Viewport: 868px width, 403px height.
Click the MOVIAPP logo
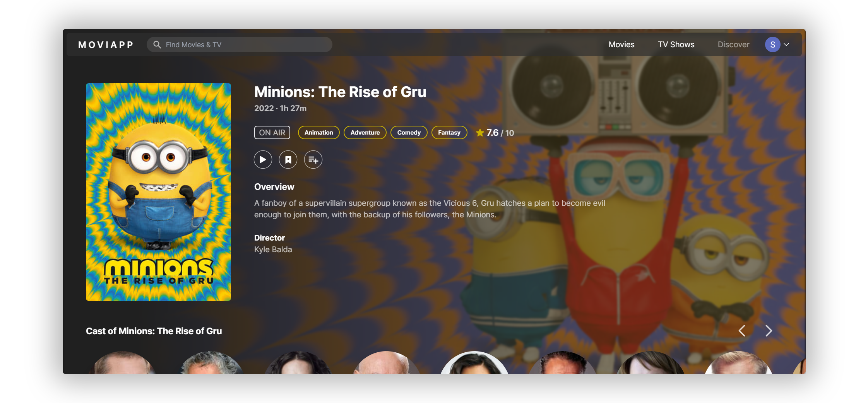click(x=106, y=45)
